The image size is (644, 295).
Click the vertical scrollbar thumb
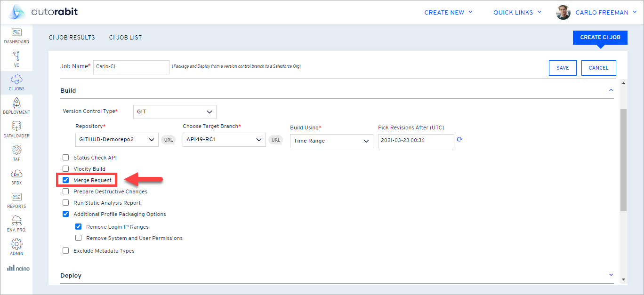[x=623, y=160]
